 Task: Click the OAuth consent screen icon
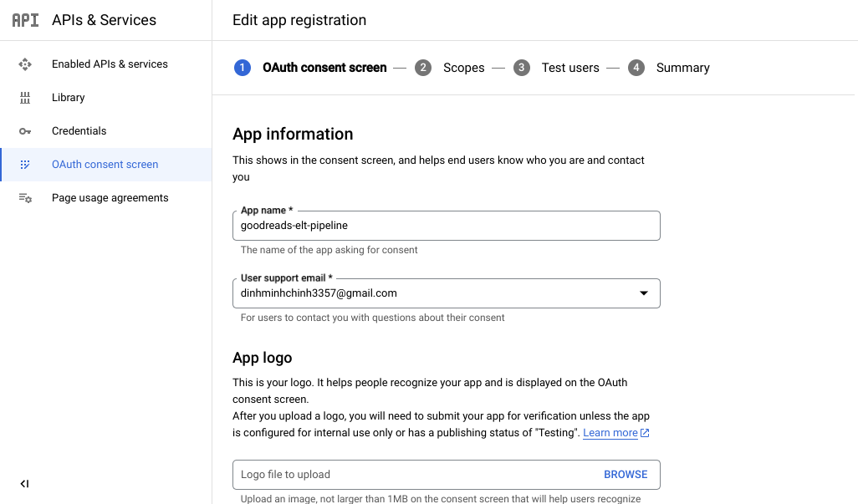pyautogui.click(x=25, y=165)
